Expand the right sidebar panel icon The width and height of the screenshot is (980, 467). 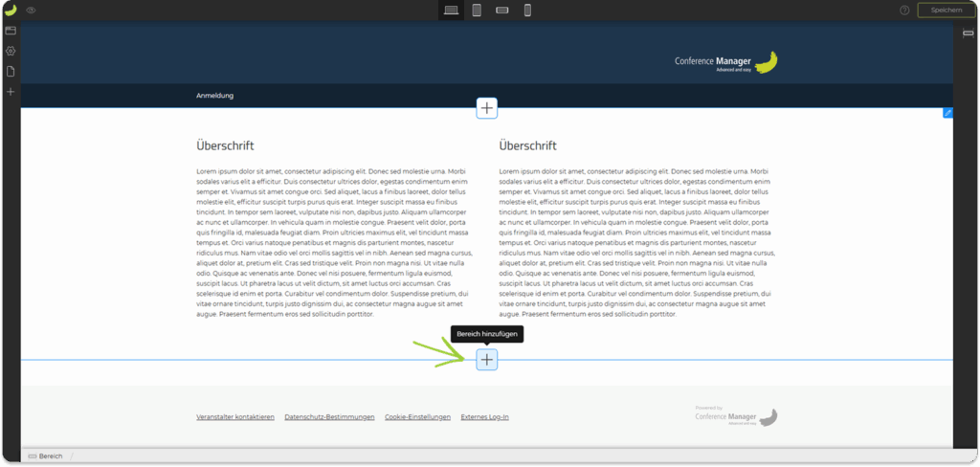pos(969,33)
